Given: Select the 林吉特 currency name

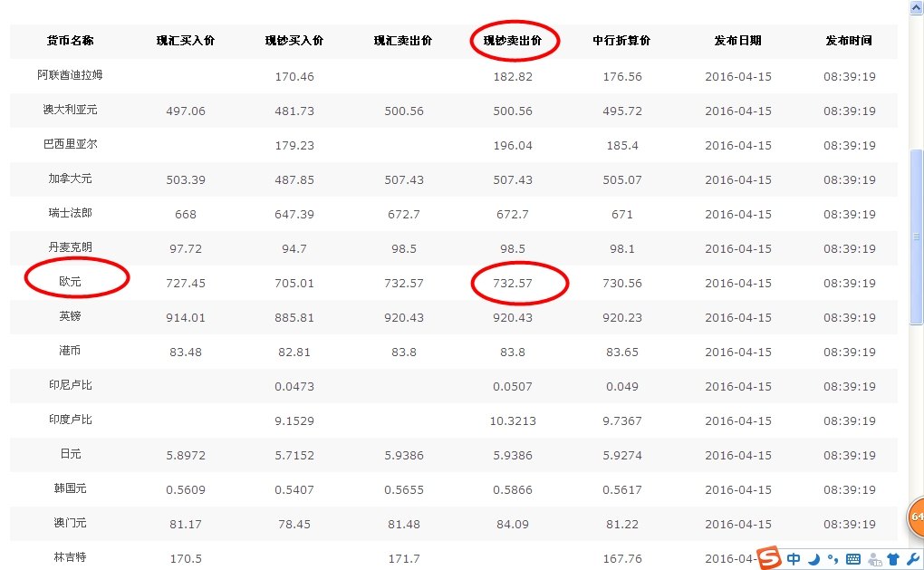Looking at the screenshot, I should 70,557.
